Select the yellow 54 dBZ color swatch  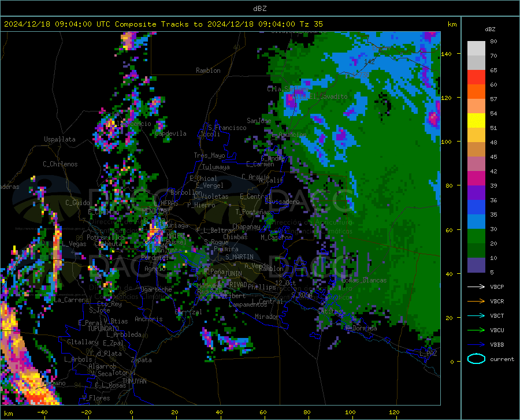pos(476,121)
